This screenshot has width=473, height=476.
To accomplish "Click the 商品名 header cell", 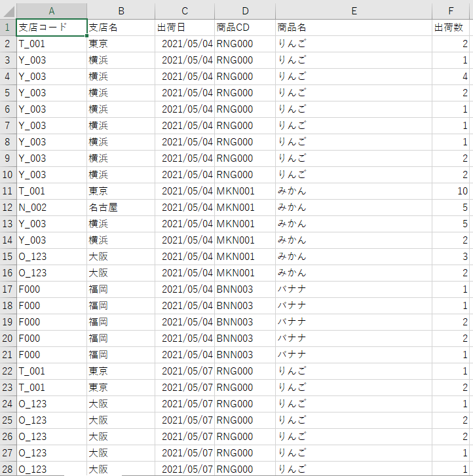I will tap(353, 27).
